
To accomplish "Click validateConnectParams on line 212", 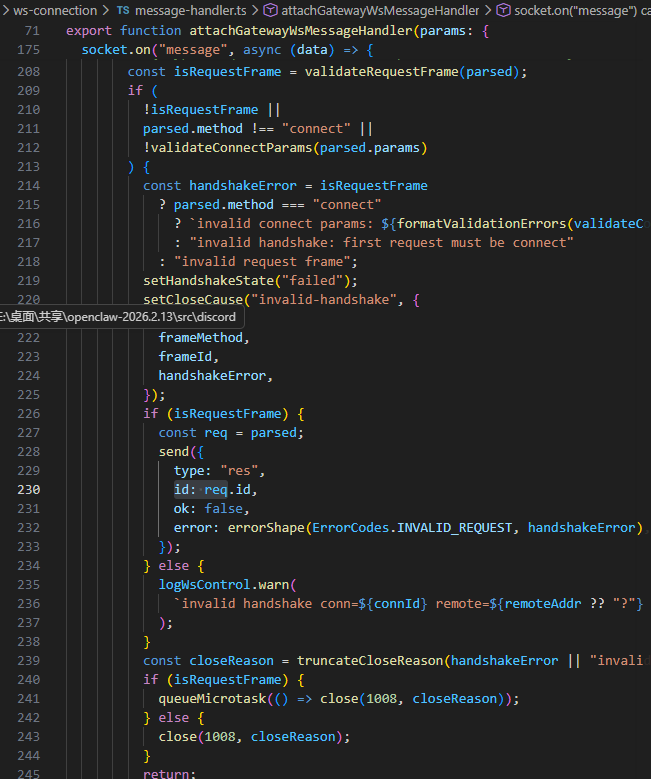I will [x=231, y=148].
